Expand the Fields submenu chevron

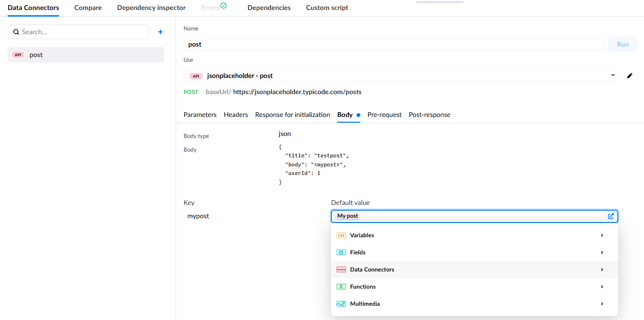point(602,252)
